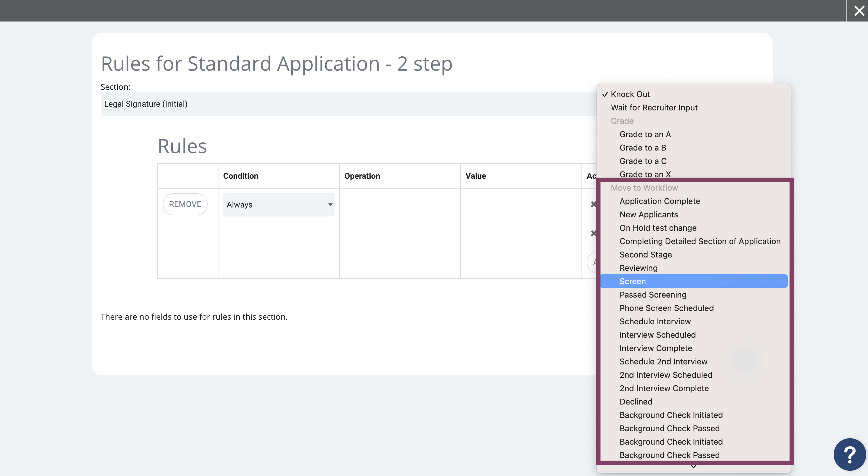Select Second Stage workflow
The height and width of the screenshot is (476, 868).
pos(694,255)
